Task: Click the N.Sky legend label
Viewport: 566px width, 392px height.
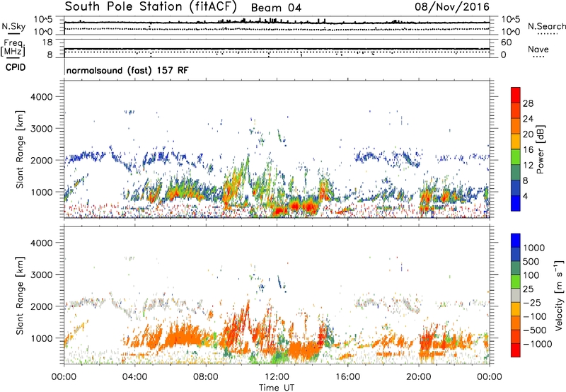Action: tap(13, 26)
